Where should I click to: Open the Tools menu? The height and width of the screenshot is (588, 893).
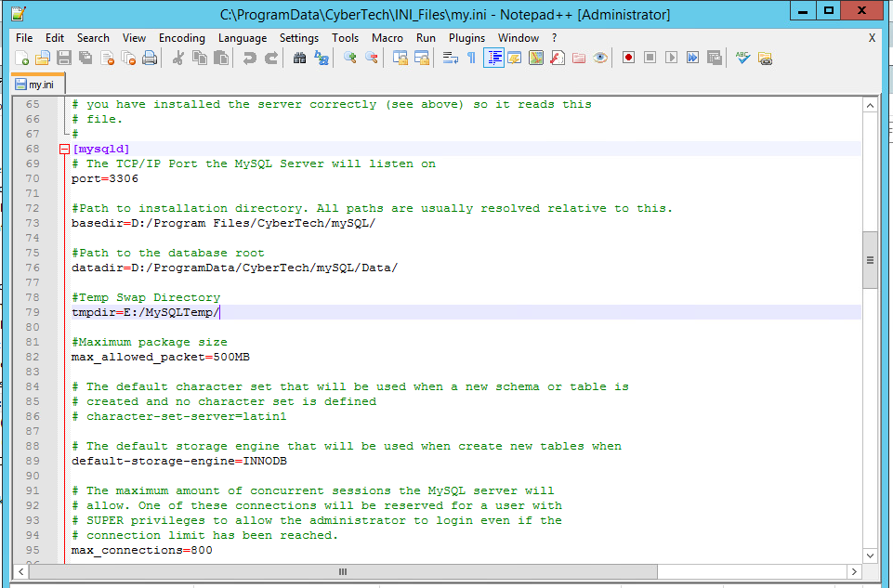345,38
